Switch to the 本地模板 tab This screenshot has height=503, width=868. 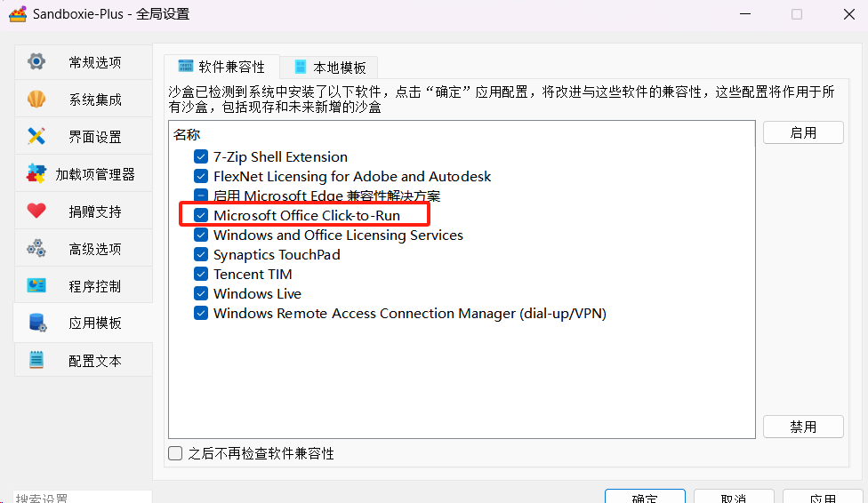[x=329, y=67]
